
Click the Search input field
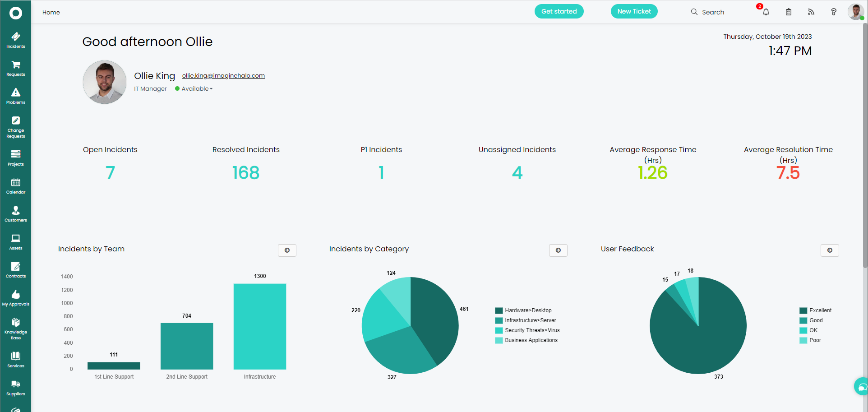pos(714,12)
